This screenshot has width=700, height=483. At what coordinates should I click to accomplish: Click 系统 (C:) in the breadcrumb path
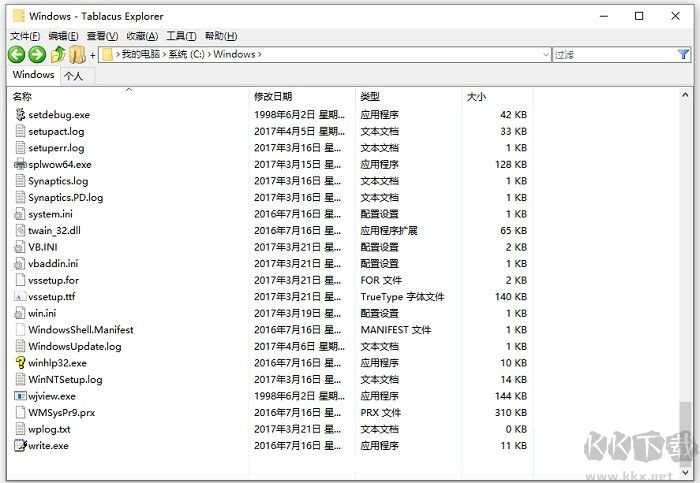[186, 54]
